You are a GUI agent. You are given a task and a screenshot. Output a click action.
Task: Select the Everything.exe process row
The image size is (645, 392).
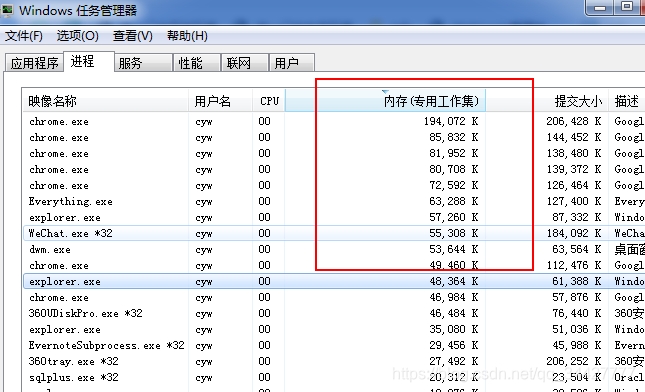pos(334,202)
